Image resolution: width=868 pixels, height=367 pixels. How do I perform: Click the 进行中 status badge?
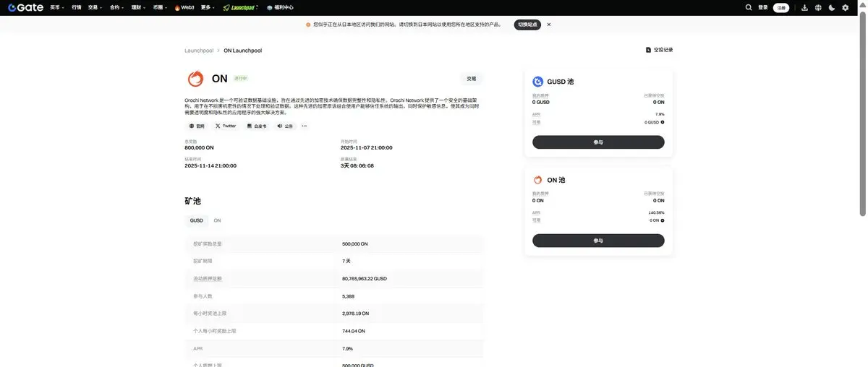241,78
